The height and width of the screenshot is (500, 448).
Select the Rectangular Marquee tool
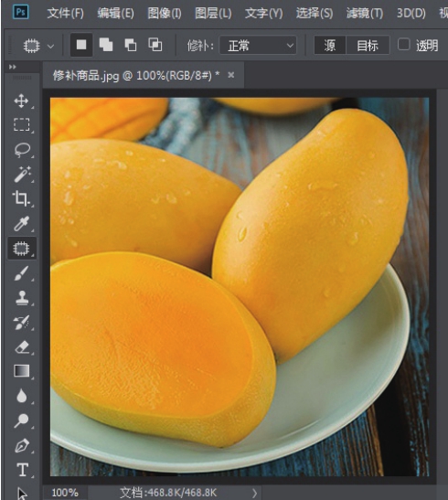tap(21, 124)
